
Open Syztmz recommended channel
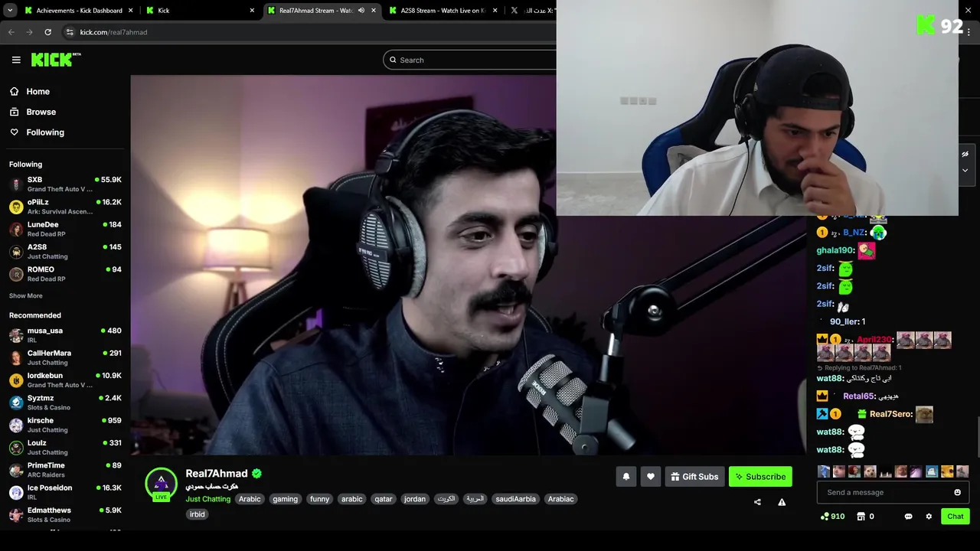point(65,403)
